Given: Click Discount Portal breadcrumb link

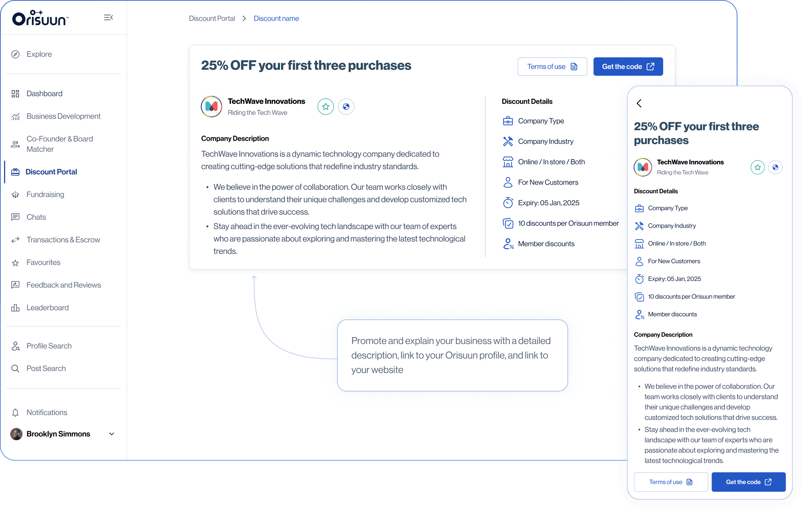Looking at the screenshot, I should (212, 18).
